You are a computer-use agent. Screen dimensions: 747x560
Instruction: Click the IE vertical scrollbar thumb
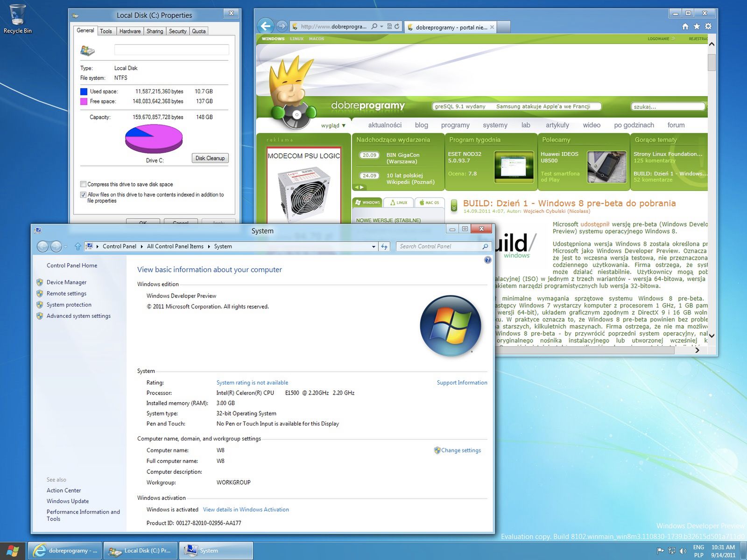(712, 63)
